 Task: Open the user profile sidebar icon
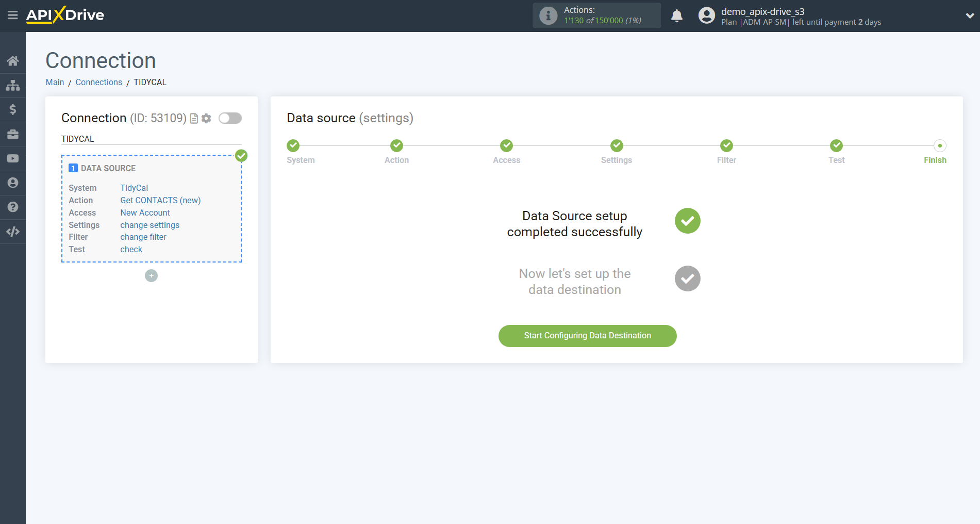pyautogui.click(x=13, y=183)
